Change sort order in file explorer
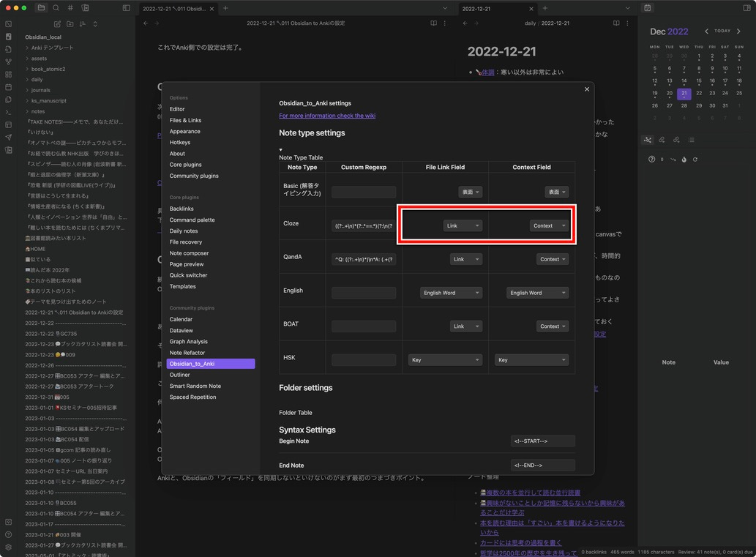 (x=83, y=23)
